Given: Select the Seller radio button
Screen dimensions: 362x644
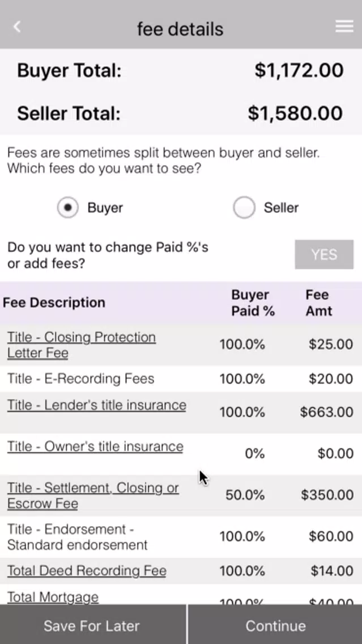Looking at the screenshot, I should [244, 207].
